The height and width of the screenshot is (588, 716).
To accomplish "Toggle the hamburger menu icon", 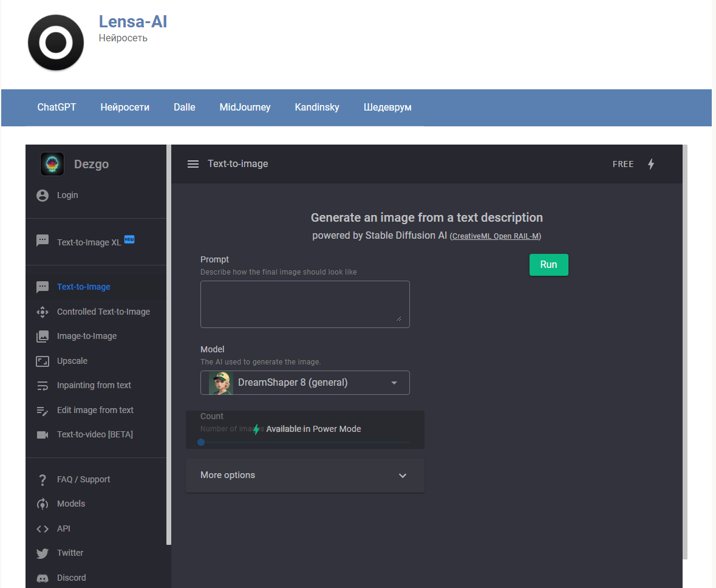I will tap(193, 164).
